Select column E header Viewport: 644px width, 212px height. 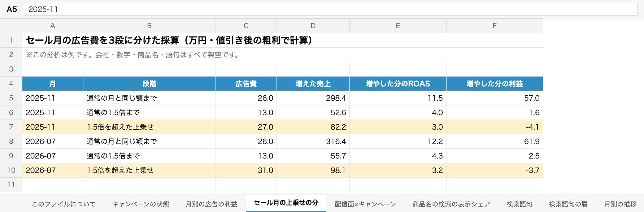pos(398,26)
